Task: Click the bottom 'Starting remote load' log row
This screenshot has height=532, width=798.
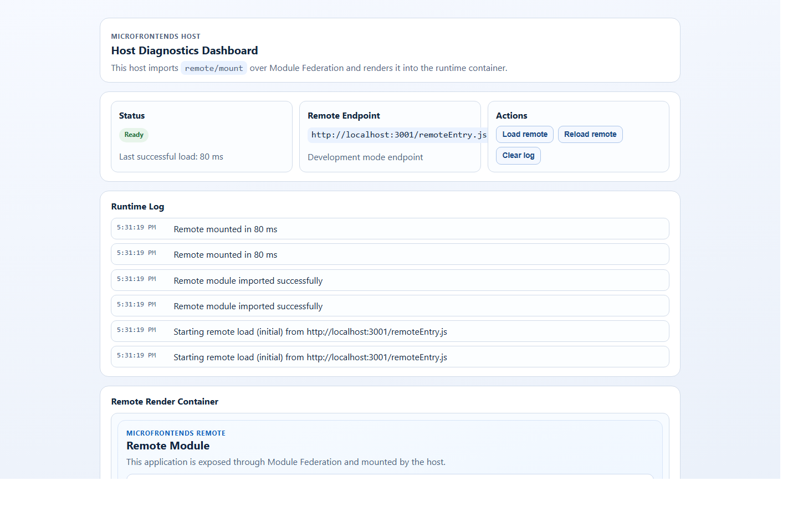Action: click(x=310, y=357)
